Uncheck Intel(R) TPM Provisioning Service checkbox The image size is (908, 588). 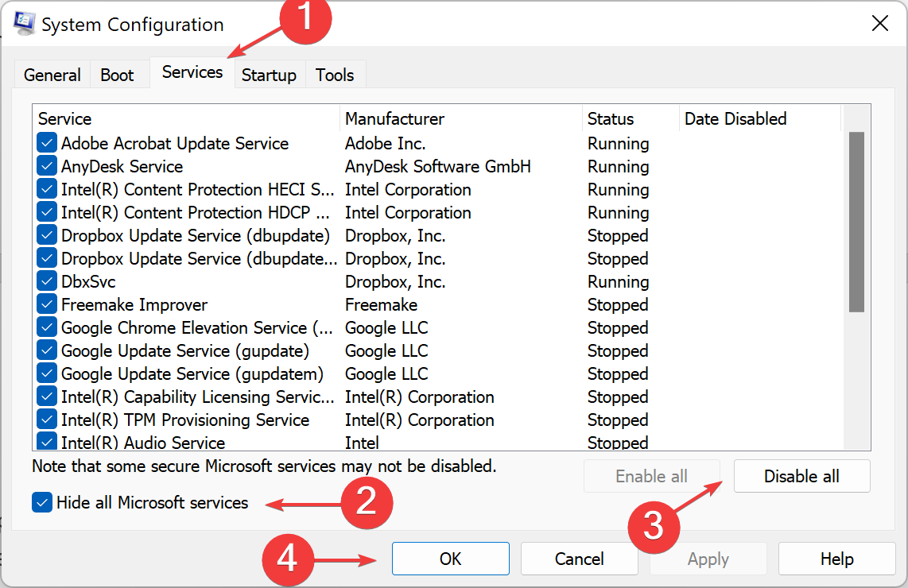click(46, 420)
